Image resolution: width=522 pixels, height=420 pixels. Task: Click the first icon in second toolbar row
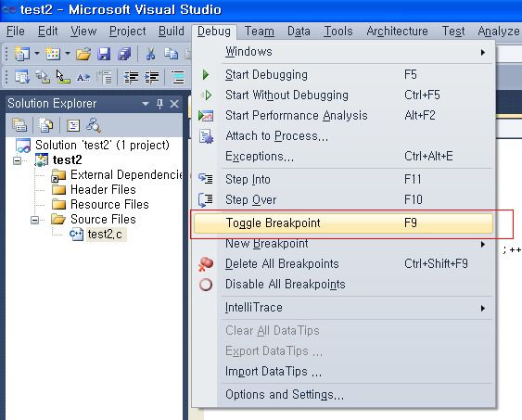click(22, 77)
